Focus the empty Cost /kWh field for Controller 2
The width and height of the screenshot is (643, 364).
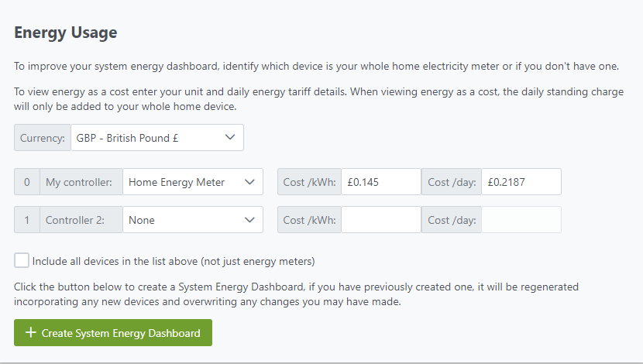380,220
